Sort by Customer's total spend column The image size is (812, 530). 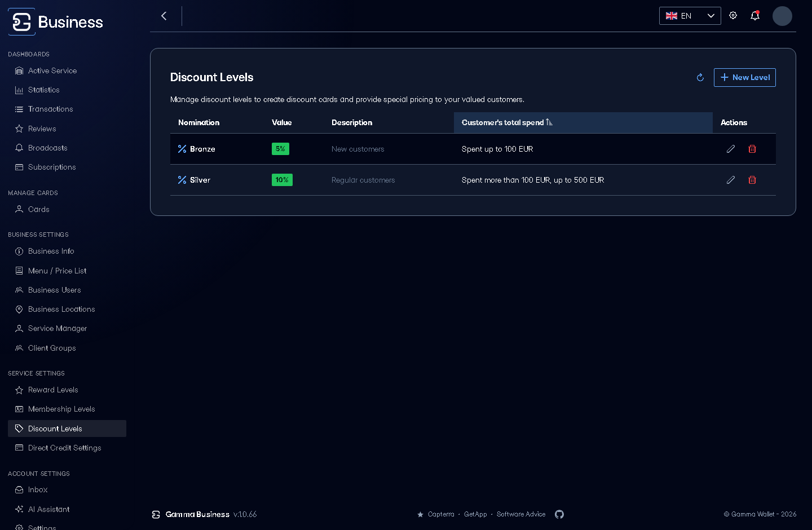583,122
